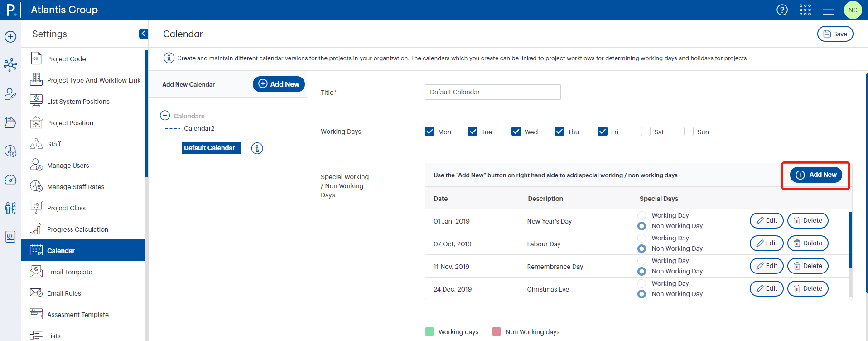Set Remembrance Day as Working Day
The height and width of the screenshot is (341, 868).
[641, 261]
